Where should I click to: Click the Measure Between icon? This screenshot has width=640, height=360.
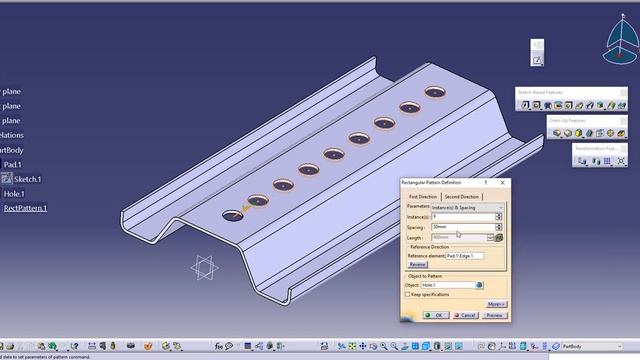point(92,346)
